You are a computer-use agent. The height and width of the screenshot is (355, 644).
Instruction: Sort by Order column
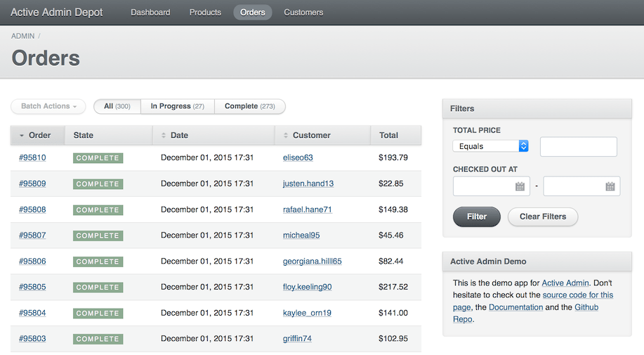(x=38, y=135)
